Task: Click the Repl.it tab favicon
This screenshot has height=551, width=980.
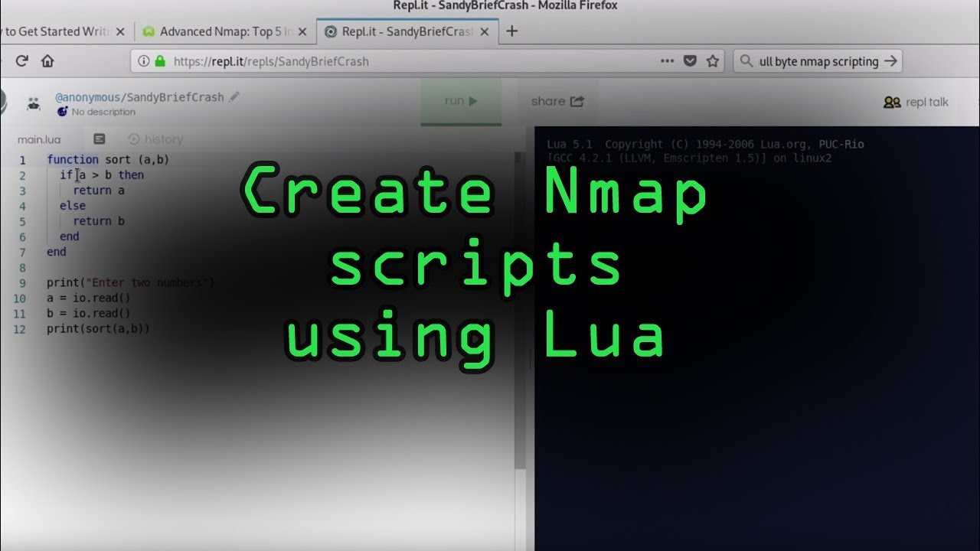Action: point(331,31)
